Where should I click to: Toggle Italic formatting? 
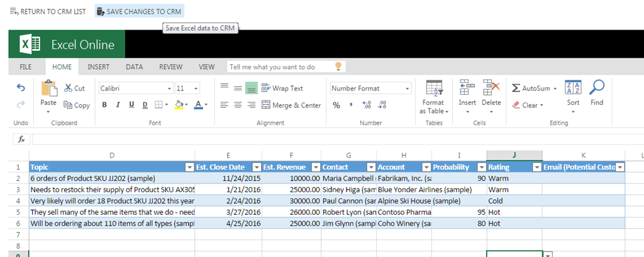pyautogui.click(x=118, y=105)
